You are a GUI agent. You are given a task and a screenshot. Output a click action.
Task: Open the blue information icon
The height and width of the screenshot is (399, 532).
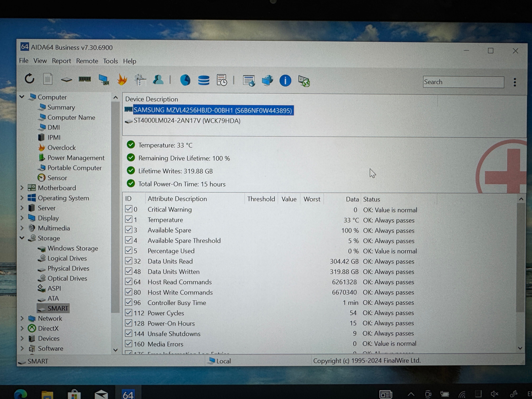285,81
